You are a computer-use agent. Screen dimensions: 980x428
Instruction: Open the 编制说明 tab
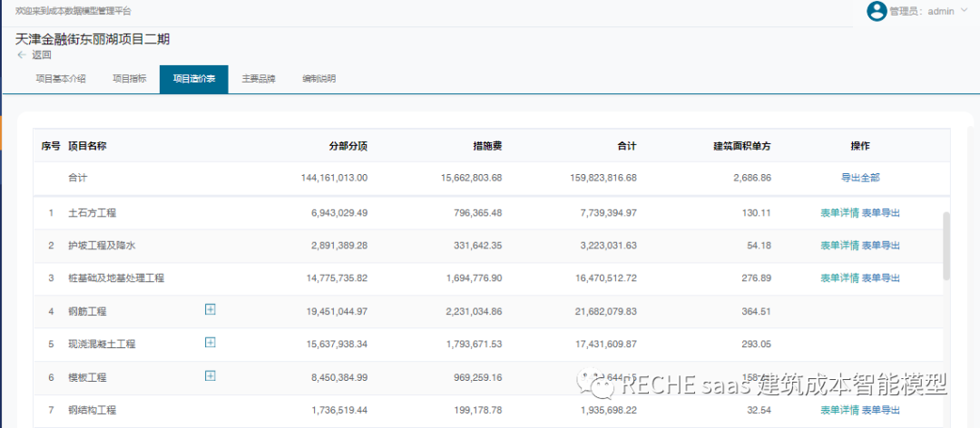coord(319,79)
